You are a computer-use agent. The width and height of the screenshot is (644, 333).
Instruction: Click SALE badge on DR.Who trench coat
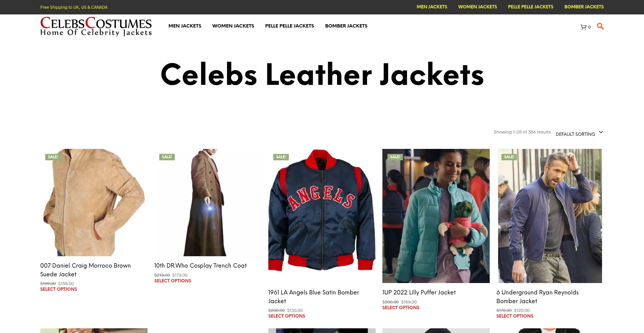(x=167, y=157)
